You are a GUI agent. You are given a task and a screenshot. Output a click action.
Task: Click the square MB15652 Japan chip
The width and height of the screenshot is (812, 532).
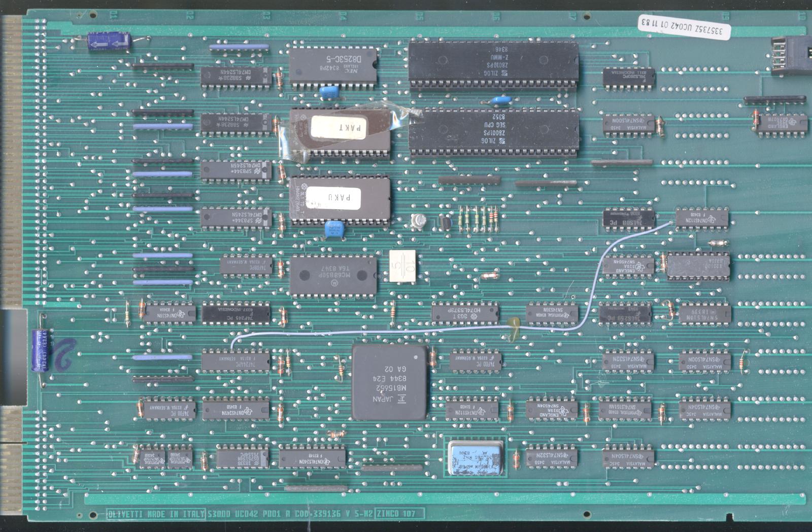click(389, 382)
